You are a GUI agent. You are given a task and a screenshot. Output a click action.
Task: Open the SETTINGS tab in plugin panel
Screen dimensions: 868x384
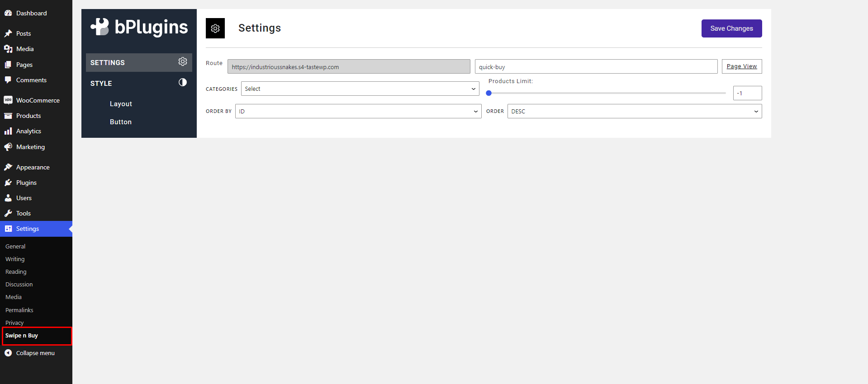click(139, 62)
